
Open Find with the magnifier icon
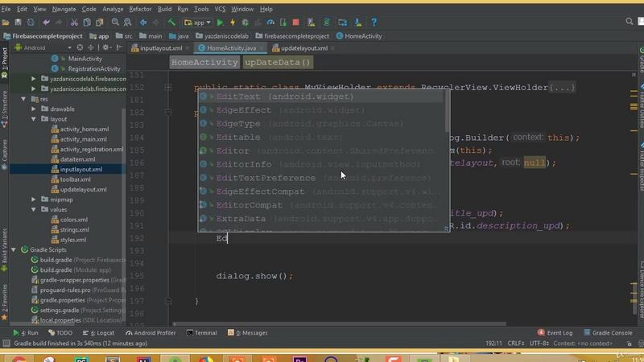[115, 23]
